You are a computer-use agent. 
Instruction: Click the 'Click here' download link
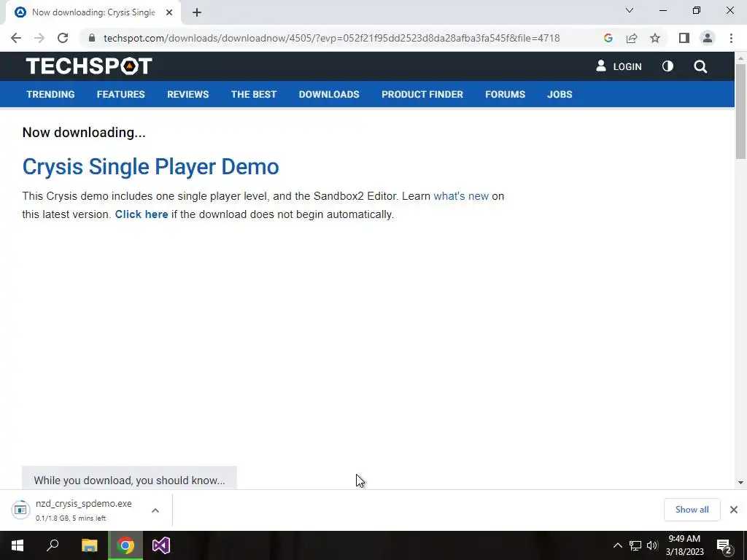(142, 214)
